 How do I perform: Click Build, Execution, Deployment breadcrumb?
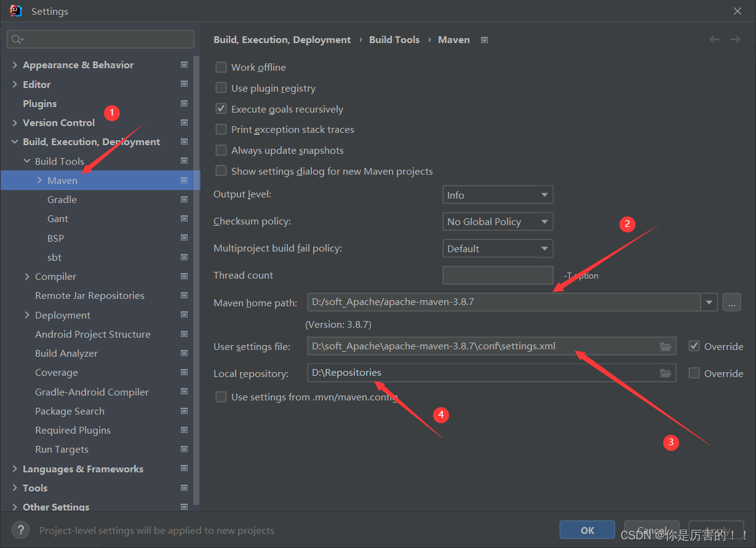[282, 39]
